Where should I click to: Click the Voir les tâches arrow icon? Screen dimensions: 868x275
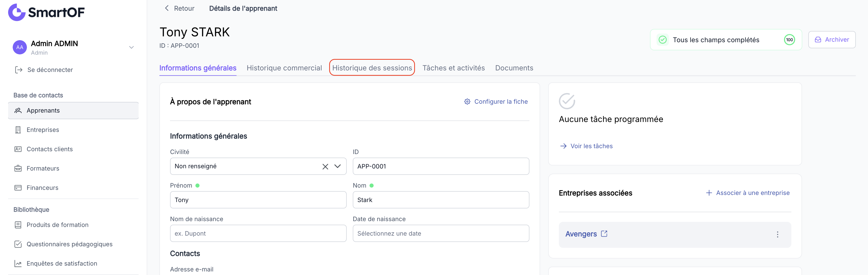pyautogui.click(x=563, y=146)
